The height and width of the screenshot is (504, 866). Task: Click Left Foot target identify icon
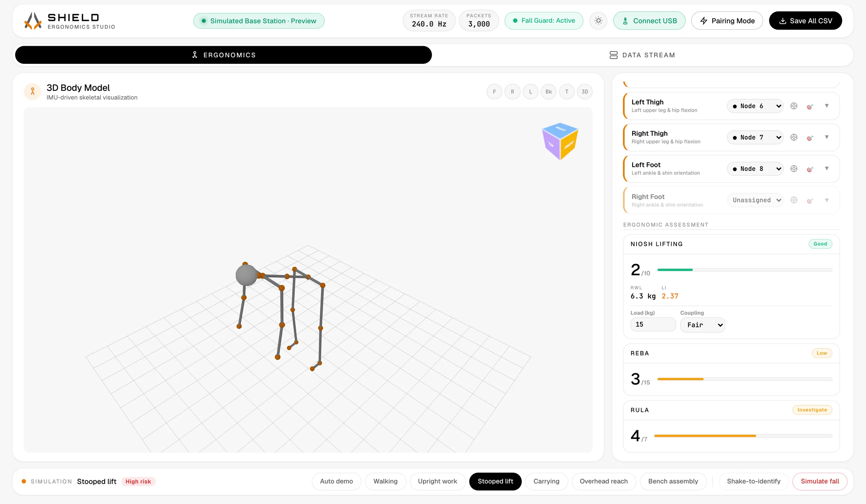[810, 169]
